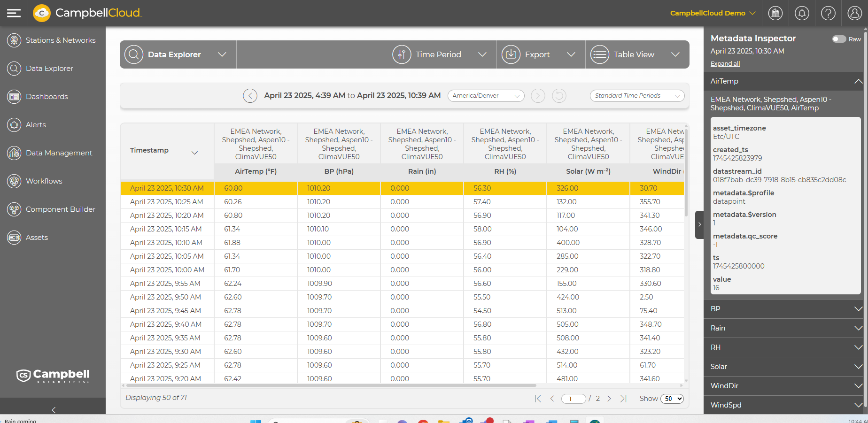Screen dimensions: 868x423
Task: Click the Timestamp column sort chevron
Action: click(x=194, y=153)
